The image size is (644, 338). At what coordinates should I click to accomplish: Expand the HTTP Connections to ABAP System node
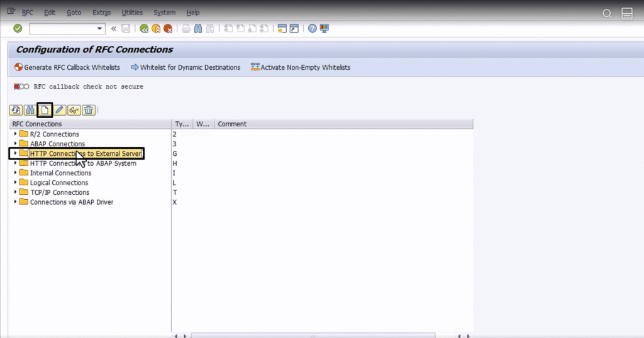click(15, 163)
